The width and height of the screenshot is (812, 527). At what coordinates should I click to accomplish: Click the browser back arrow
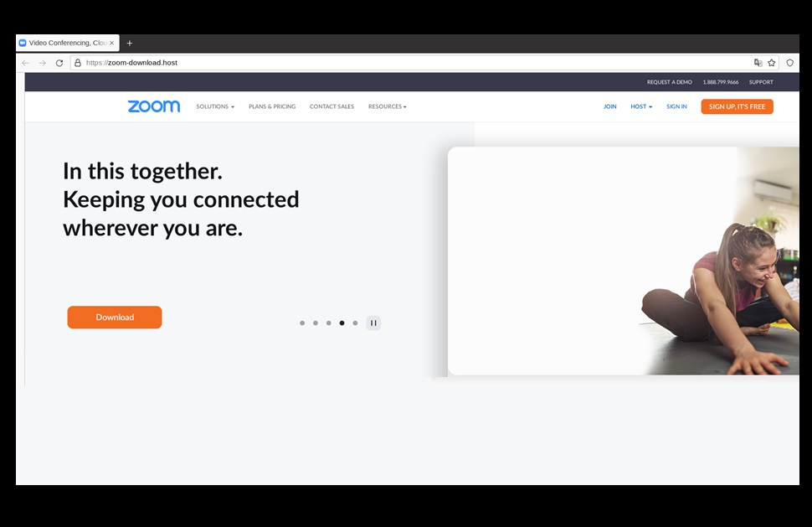[x=25, y=63]
